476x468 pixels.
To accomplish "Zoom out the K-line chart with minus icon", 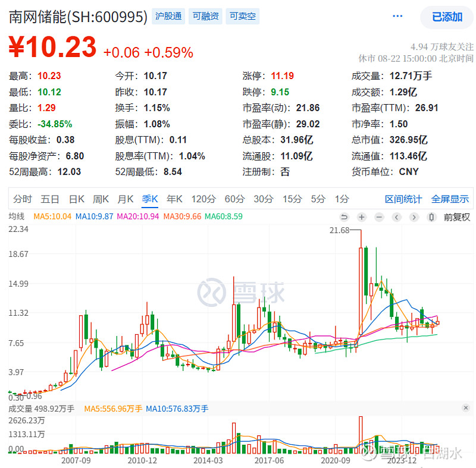I will coord(379,217).
